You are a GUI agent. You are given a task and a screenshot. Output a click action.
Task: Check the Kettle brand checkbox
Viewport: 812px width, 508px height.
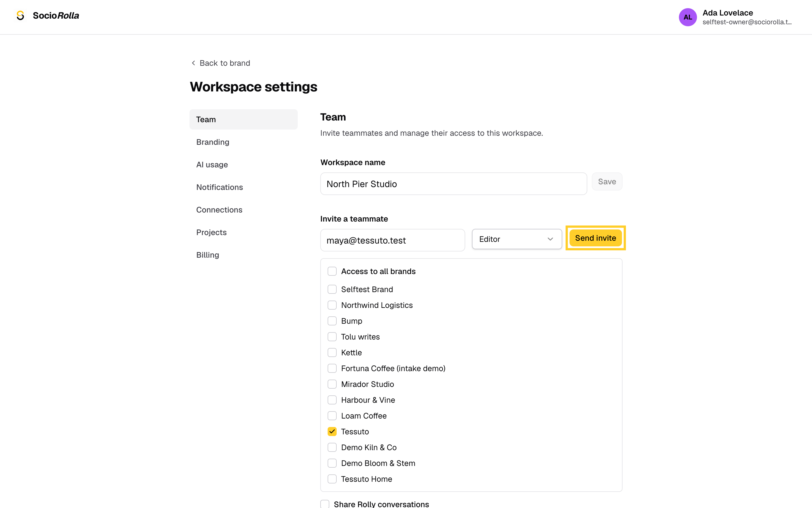pyautogui.click(x=332, y=352)
